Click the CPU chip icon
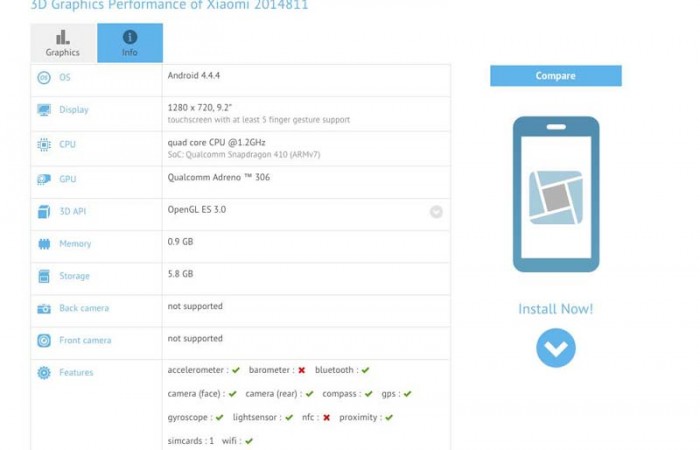Screen dimensions: 700x450 pyautogui.click(x=44, y=145)
